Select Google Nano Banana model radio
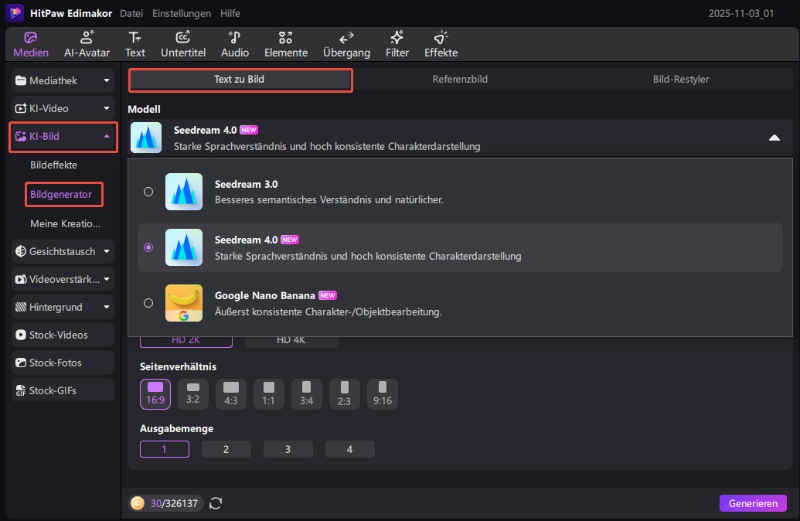The image size is (800, 521). pyautogui.click(x=149, y=303)
